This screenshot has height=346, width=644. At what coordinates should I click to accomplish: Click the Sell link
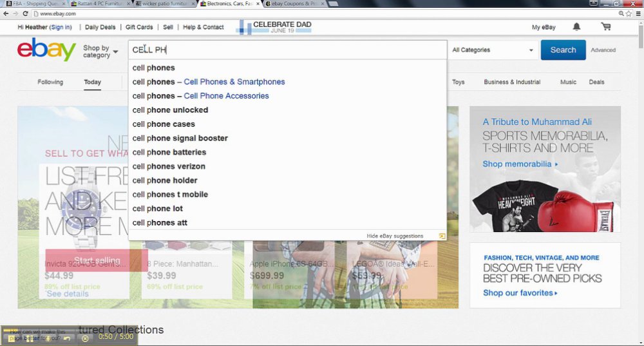click(168, 27)
